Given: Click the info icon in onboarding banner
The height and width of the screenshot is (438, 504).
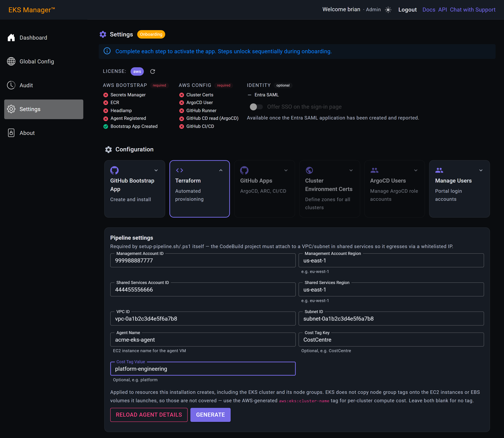Looking at the screenshot, I should pos(107,51).
